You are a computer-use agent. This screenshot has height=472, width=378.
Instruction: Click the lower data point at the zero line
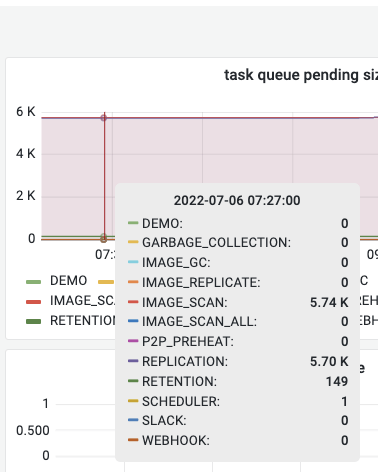point(104,238)
